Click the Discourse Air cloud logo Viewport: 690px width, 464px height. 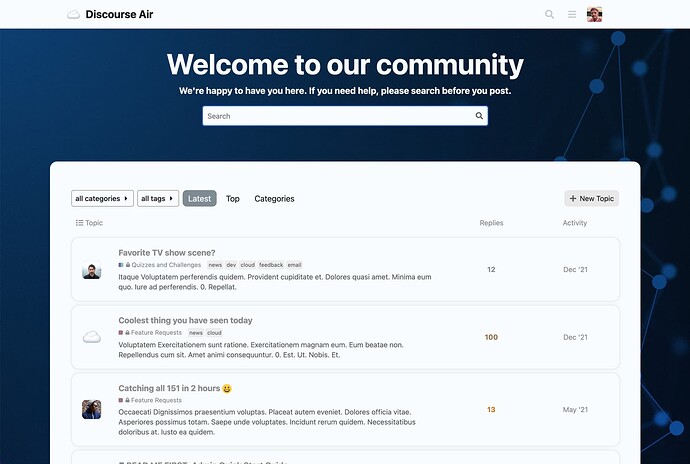point(73,15)
